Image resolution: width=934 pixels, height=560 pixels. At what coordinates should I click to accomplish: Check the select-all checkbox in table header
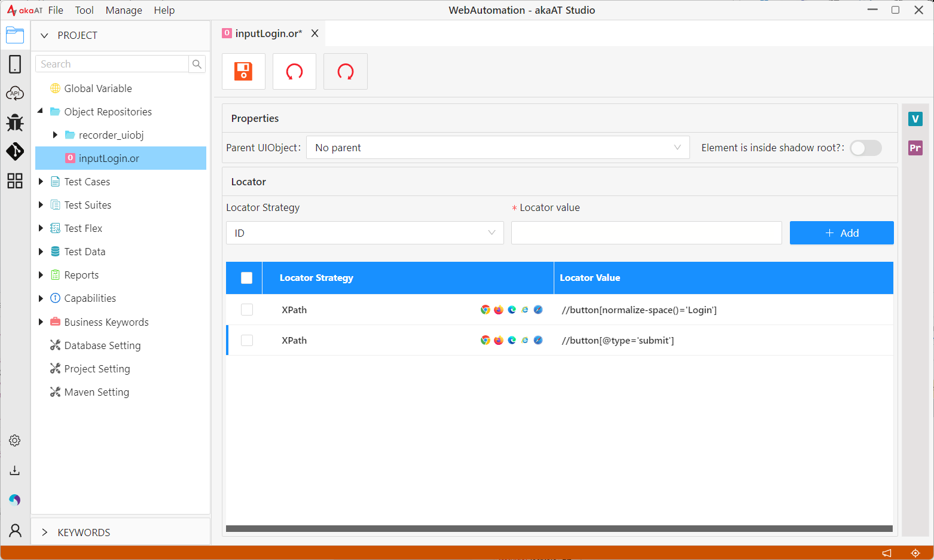pos(246,278)
